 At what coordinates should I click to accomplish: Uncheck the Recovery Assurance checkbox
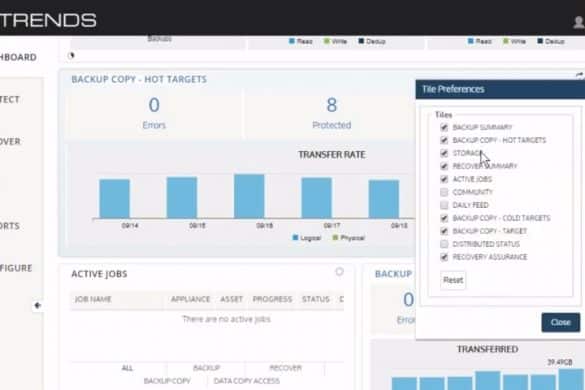(x=444, y=257)
